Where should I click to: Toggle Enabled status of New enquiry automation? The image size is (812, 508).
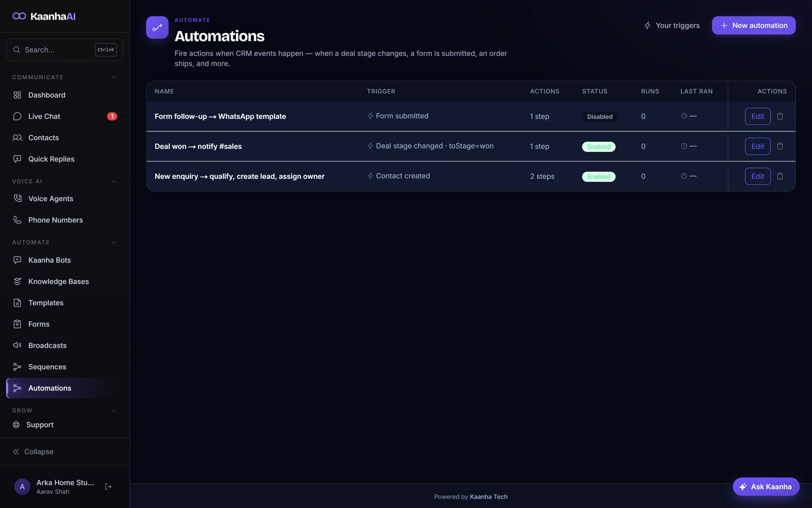point(599,177)
